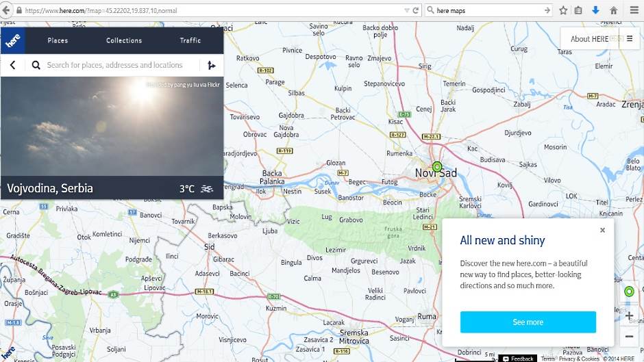The height and width of the screenshot is (362, 644).
Task: Open the browser downloads arrow
Action: tap(595, 10)
